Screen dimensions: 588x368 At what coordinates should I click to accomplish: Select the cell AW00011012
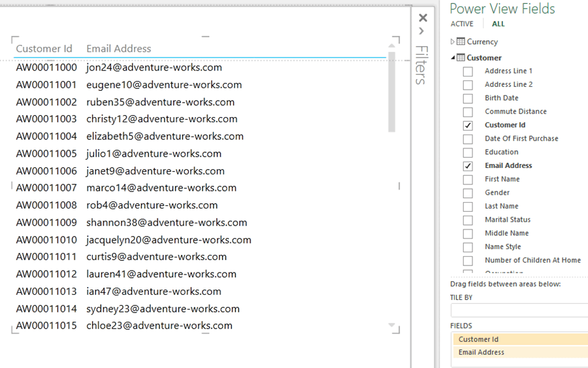pos(46,274)
